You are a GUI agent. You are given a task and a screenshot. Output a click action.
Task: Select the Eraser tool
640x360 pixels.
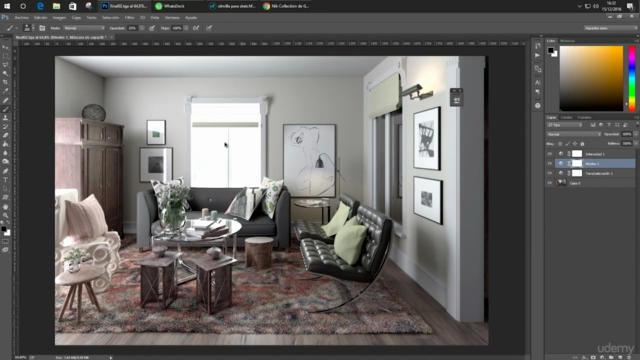[6, 135]
